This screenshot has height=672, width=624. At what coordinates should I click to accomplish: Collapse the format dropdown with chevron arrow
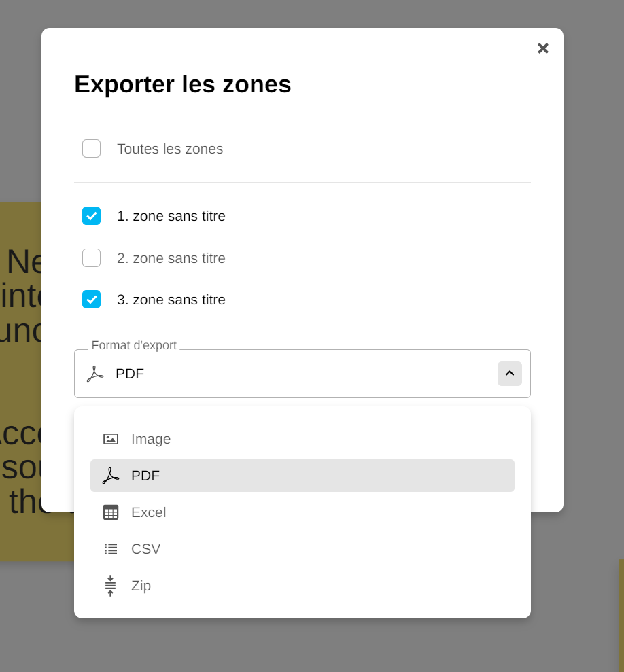pos(510,374)
